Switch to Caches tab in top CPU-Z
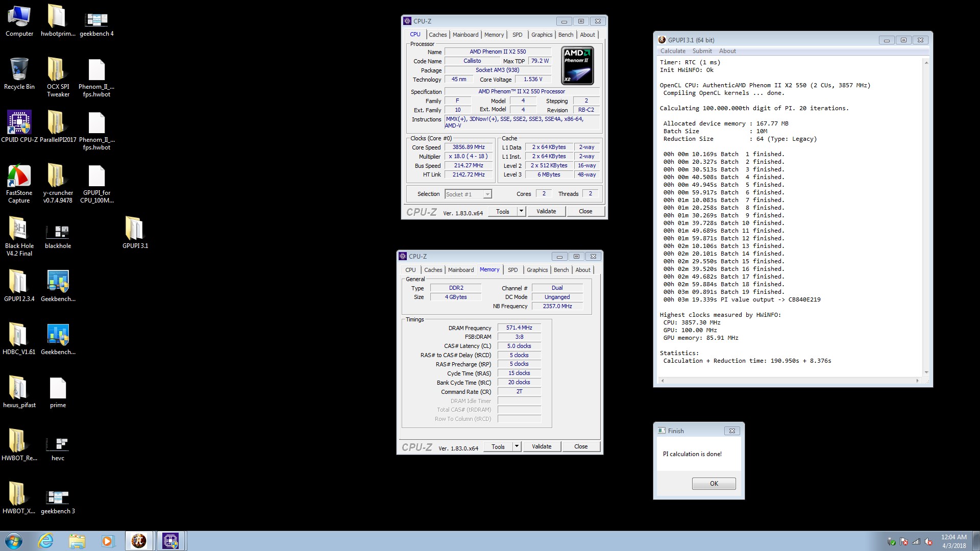Image resolution: width=980 pixels, height=551 pixels. click(x=437, y=35)
